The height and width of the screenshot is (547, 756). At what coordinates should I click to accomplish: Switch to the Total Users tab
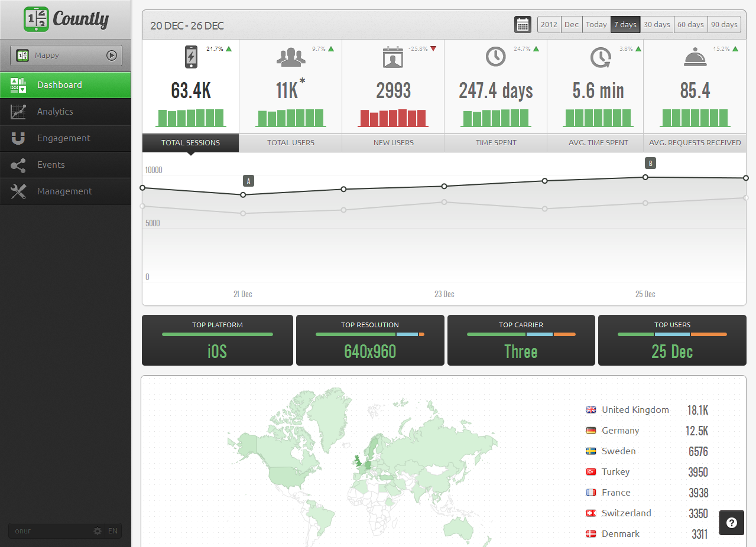(291, 142)
